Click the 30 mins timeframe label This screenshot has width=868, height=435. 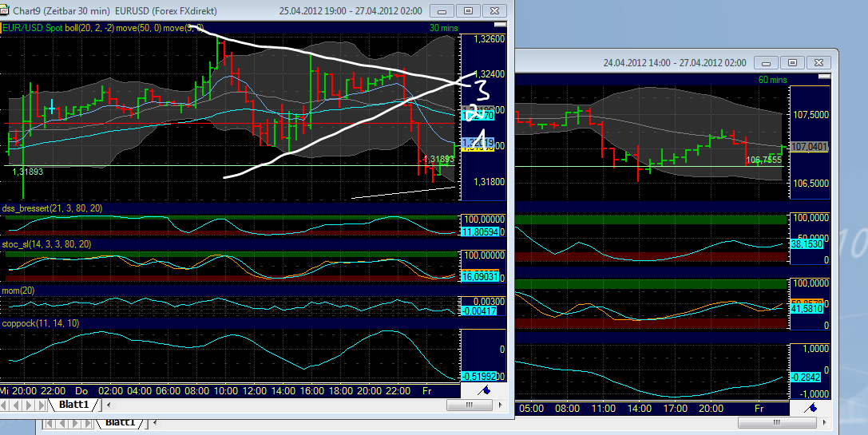(444, 28)
